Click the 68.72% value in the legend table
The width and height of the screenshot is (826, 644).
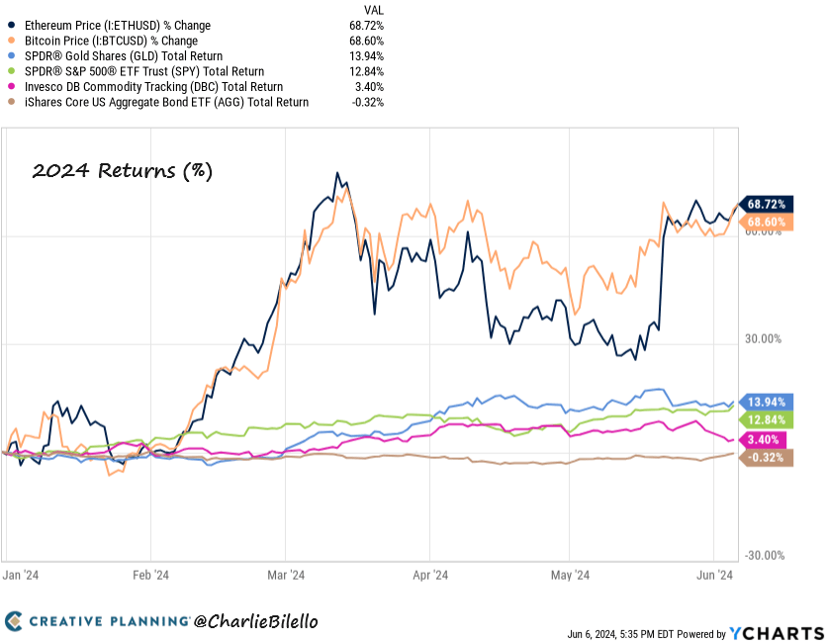click(366, 26)
